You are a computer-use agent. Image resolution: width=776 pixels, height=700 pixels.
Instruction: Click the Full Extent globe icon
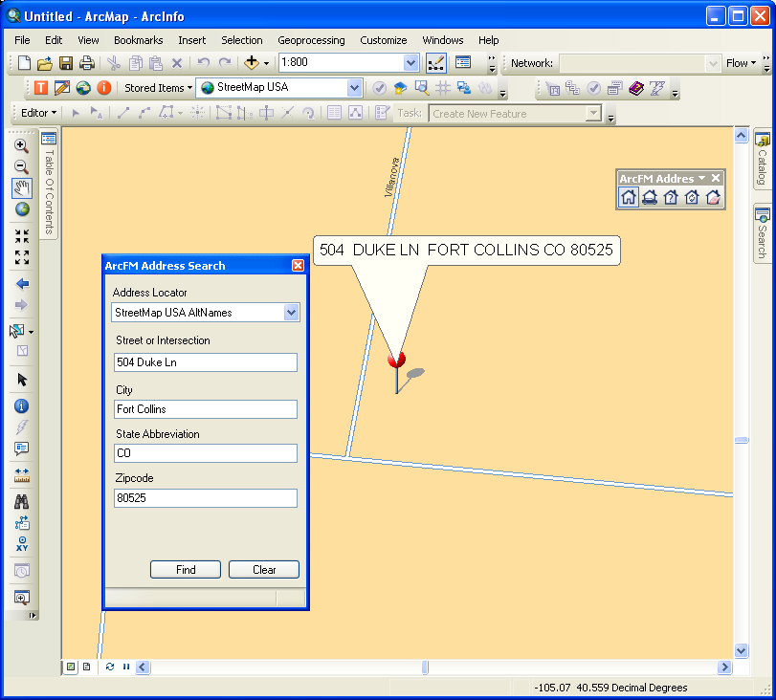(x=22, y=209)
